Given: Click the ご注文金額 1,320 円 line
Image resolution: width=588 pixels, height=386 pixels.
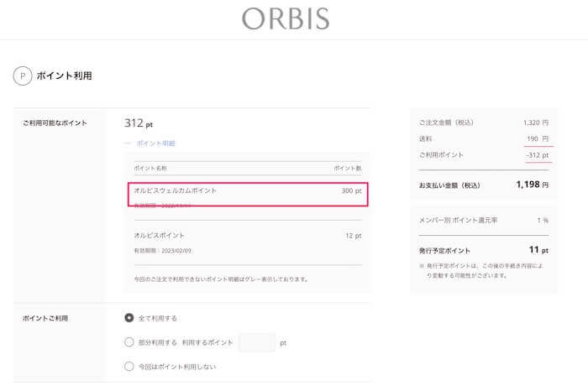Looking at the screenshot, I should coord(484,123).
